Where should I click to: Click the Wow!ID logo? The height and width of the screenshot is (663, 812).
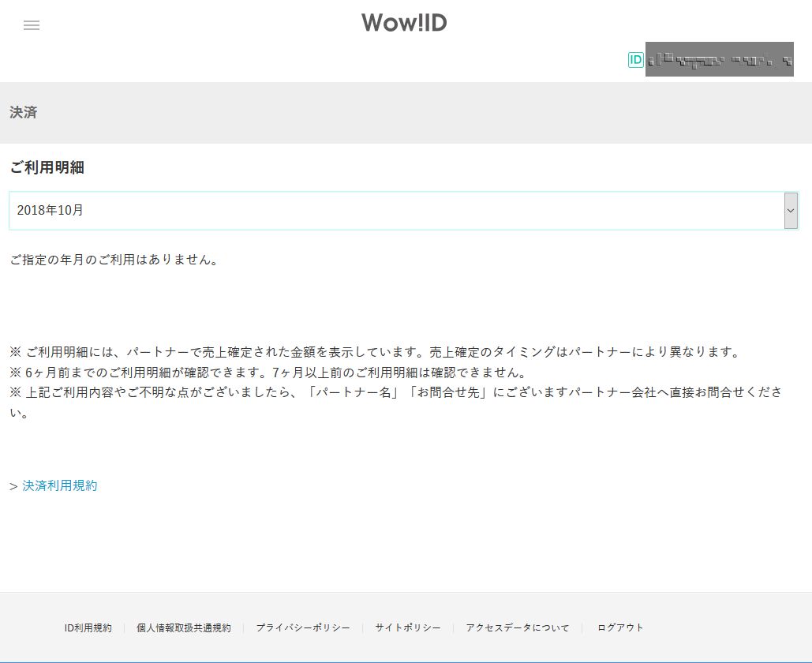click(405, 23)
